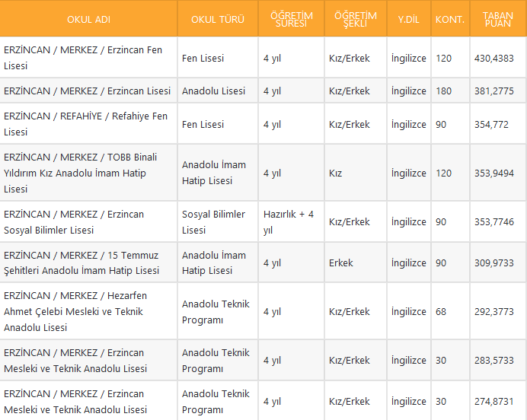Select Hezarfen Ahmet Çelebi school name
Image resolution: width=527 pixels, height=420 pixels.
(75, 311)
